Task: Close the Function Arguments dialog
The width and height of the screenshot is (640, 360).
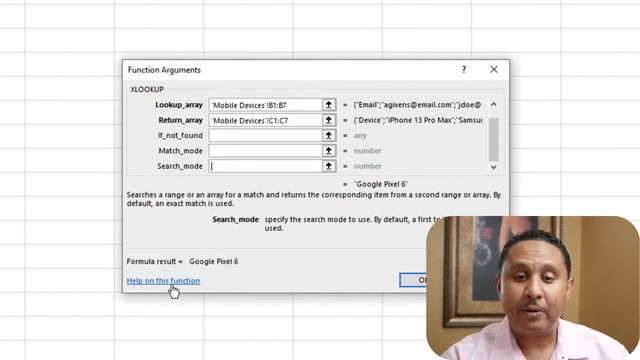Action: coord(494,70)
